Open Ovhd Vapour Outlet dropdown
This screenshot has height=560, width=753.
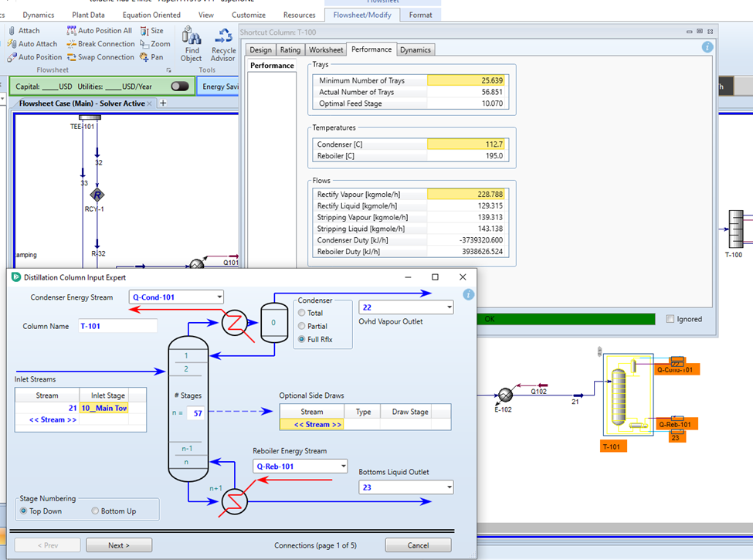[x=449, y=307]
